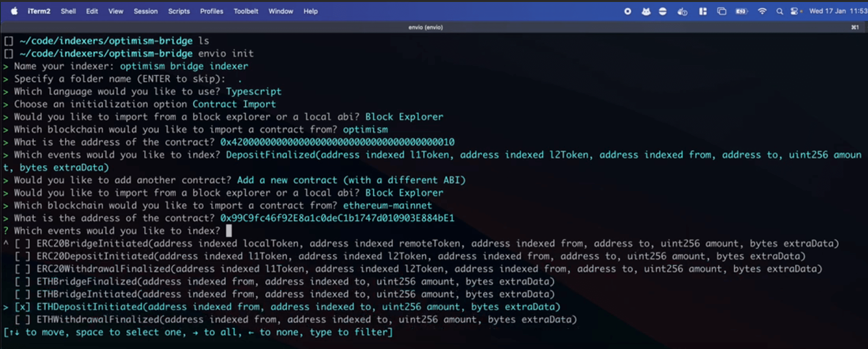Open the cat-face menu bar app
Viewport: 868px width, 349px height.
point(646,11)
